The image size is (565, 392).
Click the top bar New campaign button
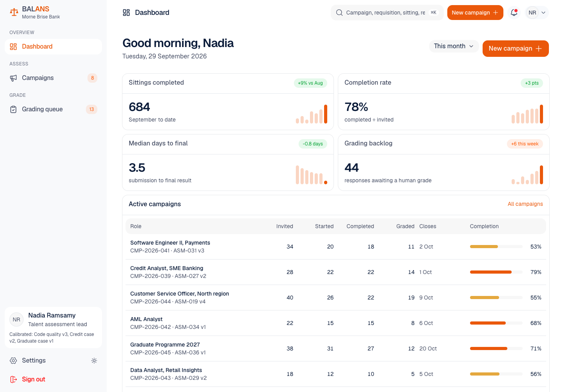click(x=475, y=13)
